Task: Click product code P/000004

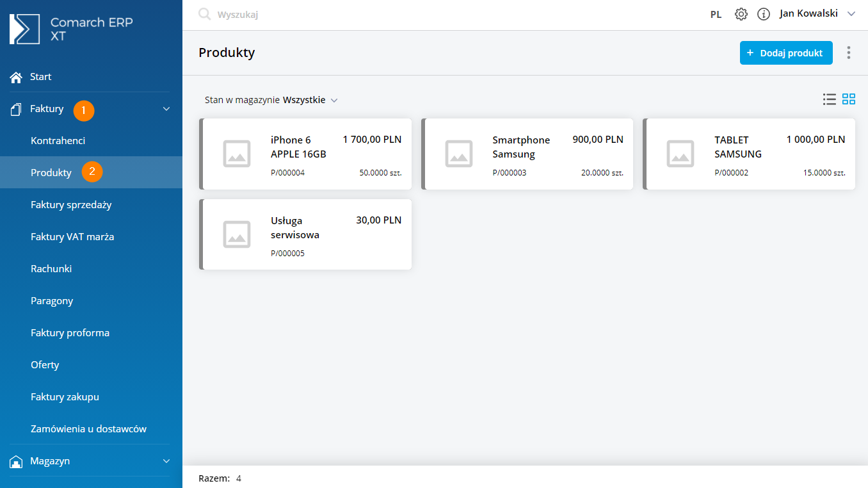Action: point(288,173)
